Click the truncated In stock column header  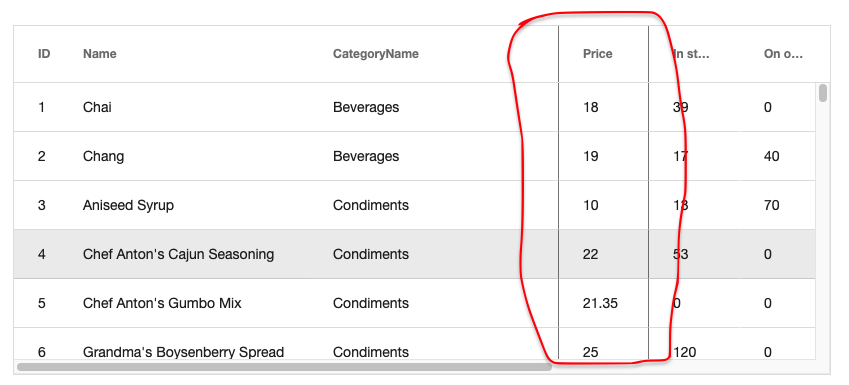pyautogui.click(x=691, y=54)
